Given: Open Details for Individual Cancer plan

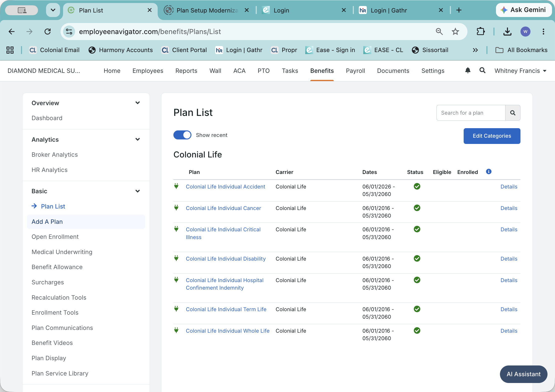Looking at the screenshot, I should [509, 208].
